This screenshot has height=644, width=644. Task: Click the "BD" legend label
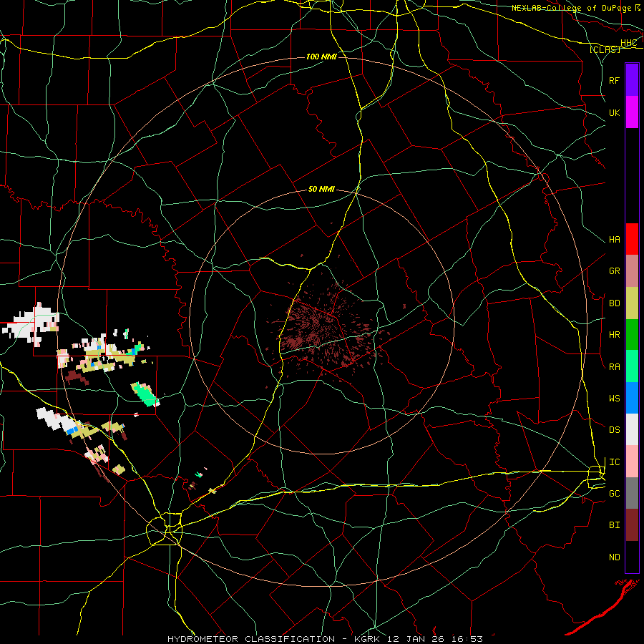(614, 303)
